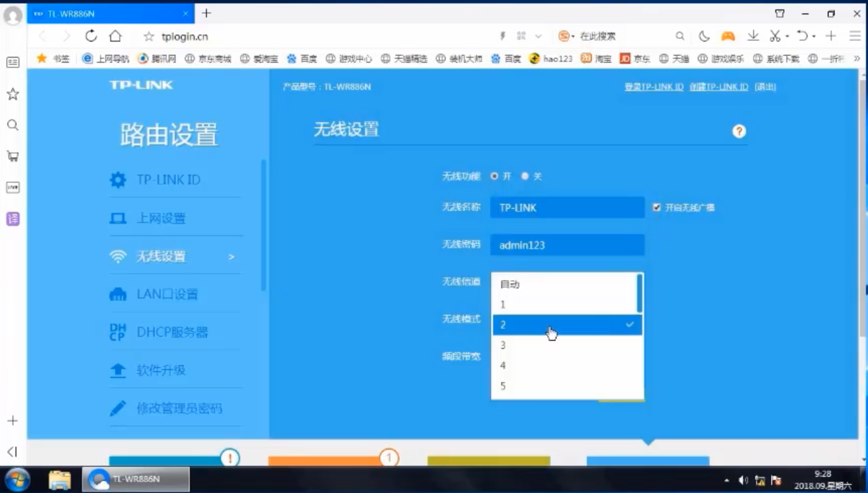Open the 上网设置 menu item

pos(161,218)
